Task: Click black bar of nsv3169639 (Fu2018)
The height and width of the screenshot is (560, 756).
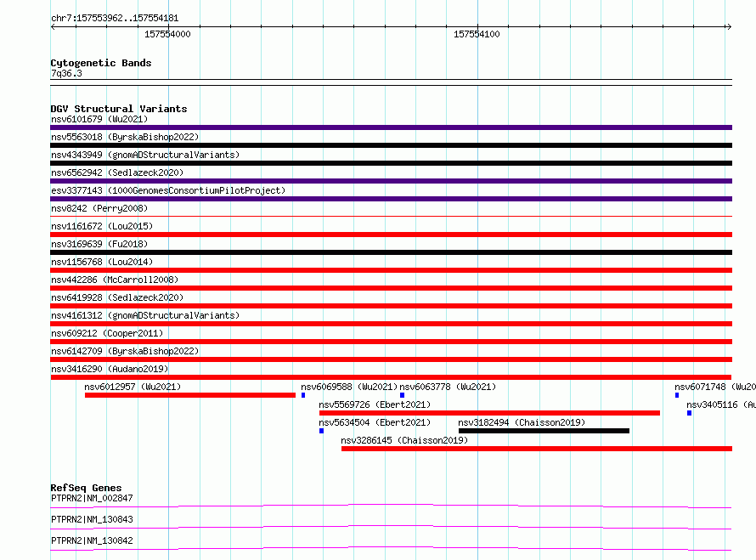Action: [391, 252]
